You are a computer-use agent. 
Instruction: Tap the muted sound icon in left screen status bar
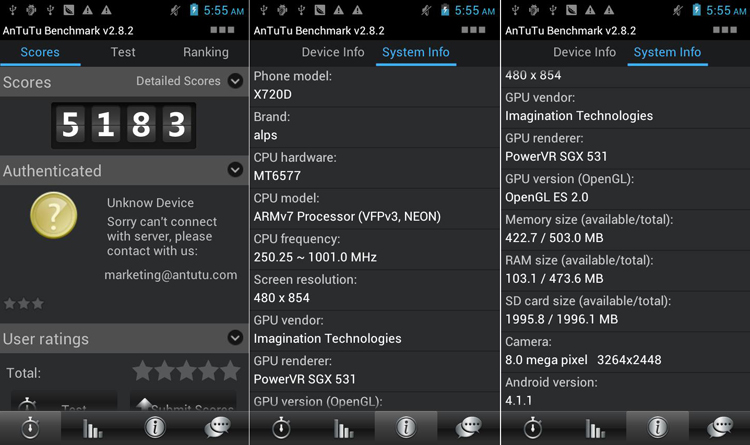coord(175,10)
